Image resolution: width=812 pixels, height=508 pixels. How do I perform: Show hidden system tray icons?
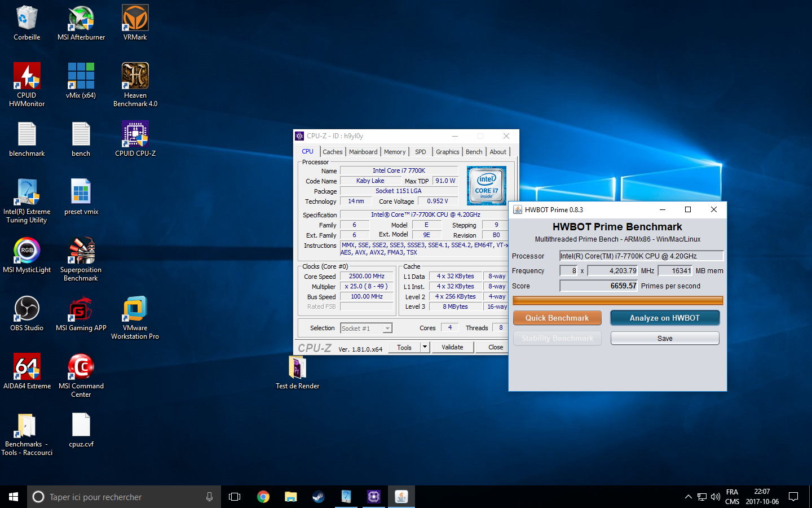point(688,497)
